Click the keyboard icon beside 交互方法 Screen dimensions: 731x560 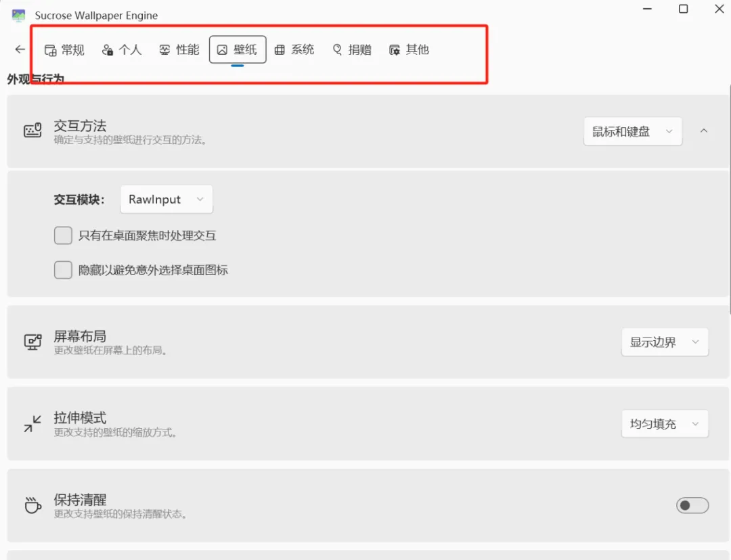32,131
